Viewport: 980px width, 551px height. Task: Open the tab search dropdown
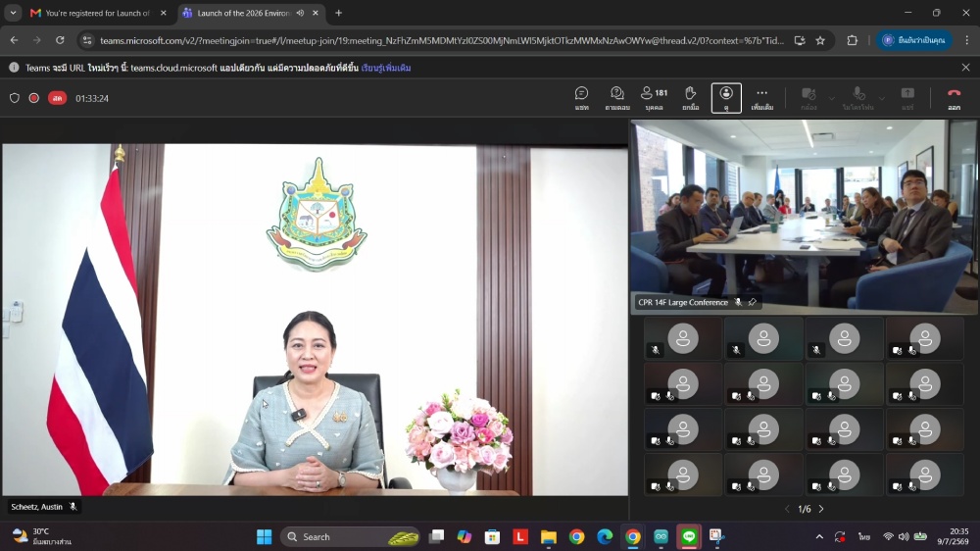pos(13,13)
